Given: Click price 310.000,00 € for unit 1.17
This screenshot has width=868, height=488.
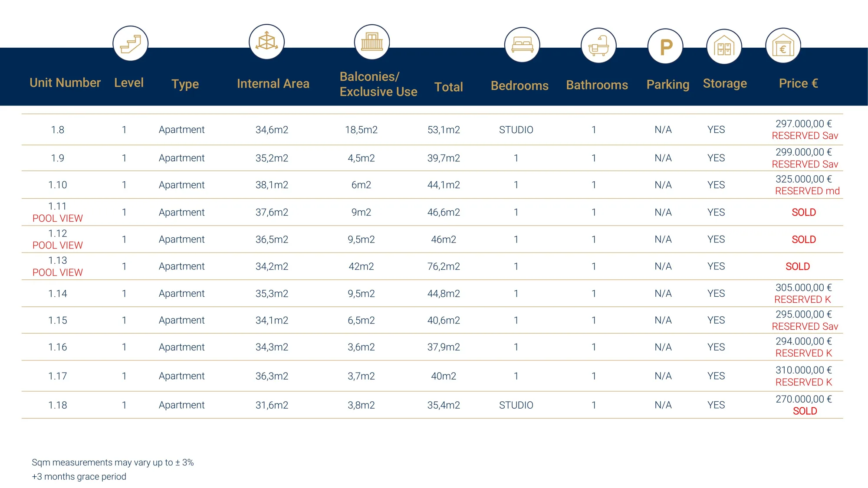Looking at the screenshot, I should point(804,370).
